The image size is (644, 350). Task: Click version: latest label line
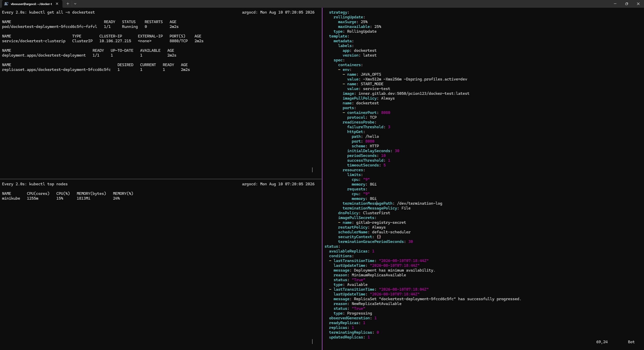tap(359, 55)
